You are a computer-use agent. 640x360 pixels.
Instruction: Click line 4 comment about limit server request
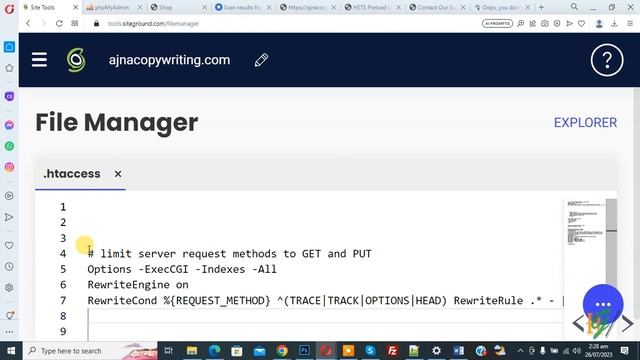click(229, 253)
